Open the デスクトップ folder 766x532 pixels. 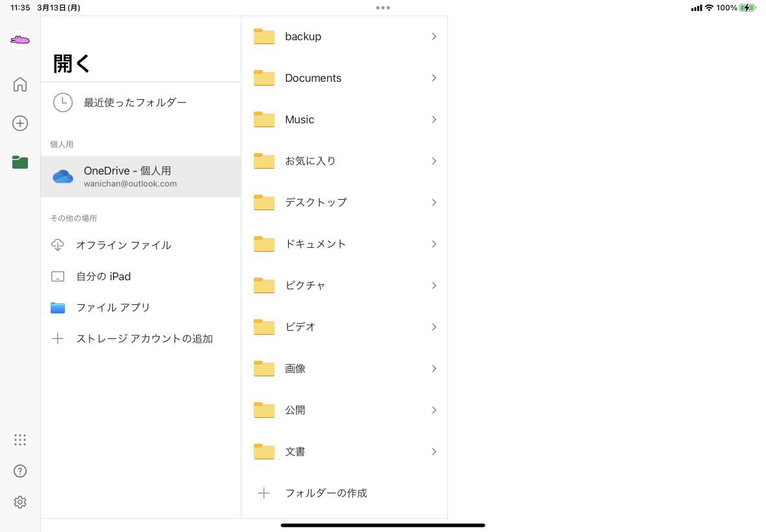click(x=315, y=202)
